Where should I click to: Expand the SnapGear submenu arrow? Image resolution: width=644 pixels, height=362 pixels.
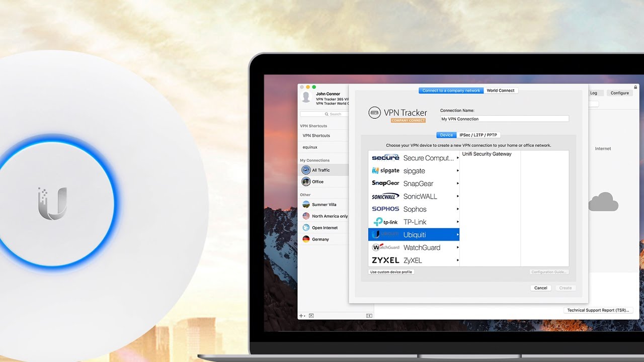point(457,184)
